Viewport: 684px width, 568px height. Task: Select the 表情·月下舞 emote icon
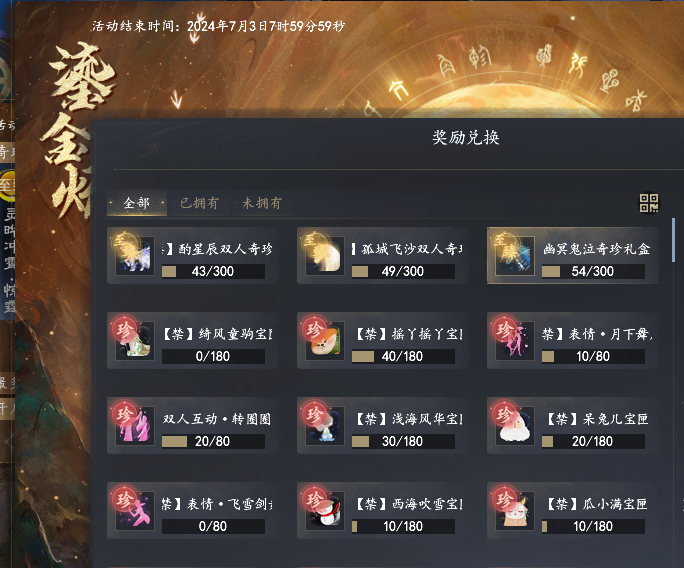pos(515,341)
